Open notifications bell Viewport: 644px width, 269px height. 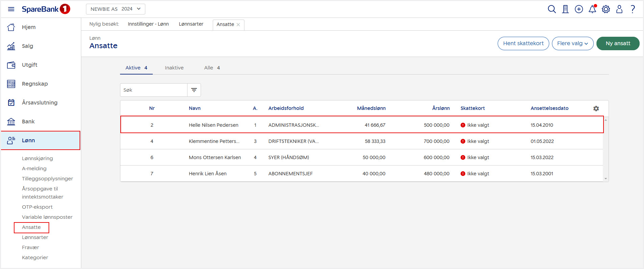tap(592, 9)
